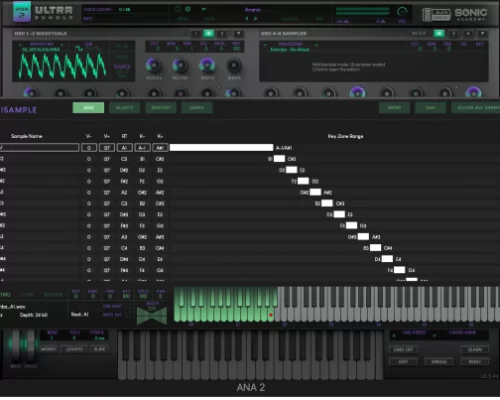Click multisample mode text to open editor
Viewport: 500px width, 400px height.
tap(349, 67)
